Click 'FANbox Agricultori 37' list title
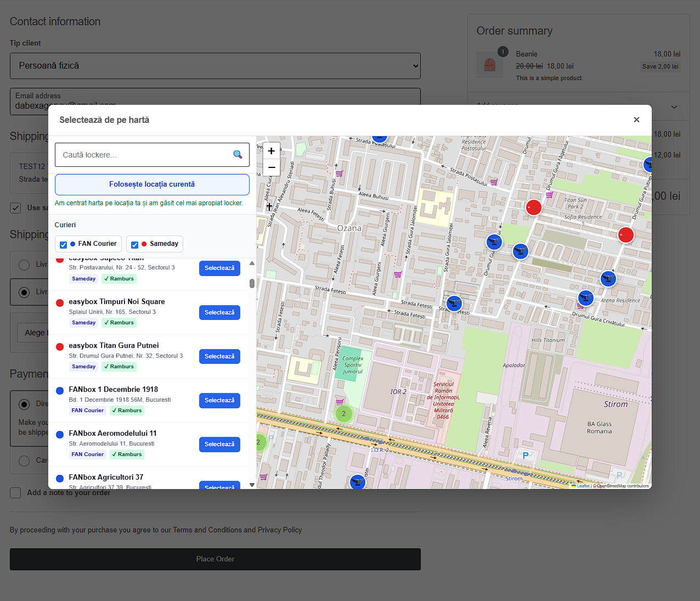The width and height of the screenshot is (700, 601). pos(106,478)
